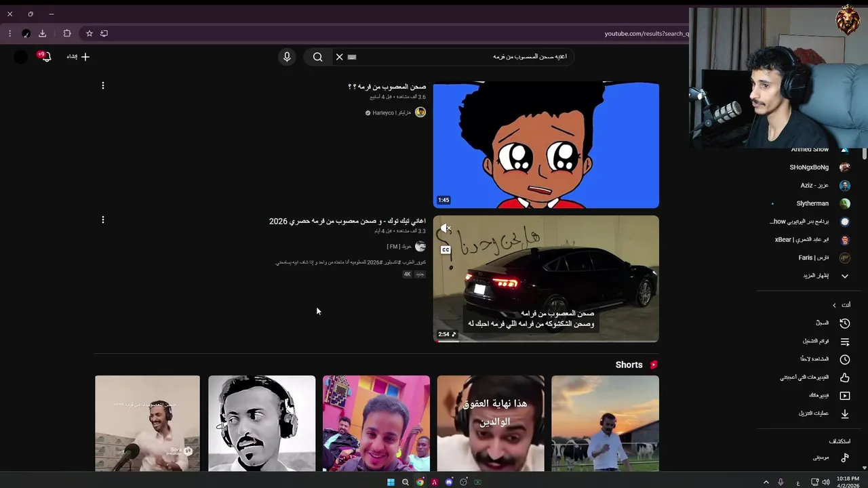Toggle captions CC on car video preview
The image size is (868, 488).
[x=446, y=250]
